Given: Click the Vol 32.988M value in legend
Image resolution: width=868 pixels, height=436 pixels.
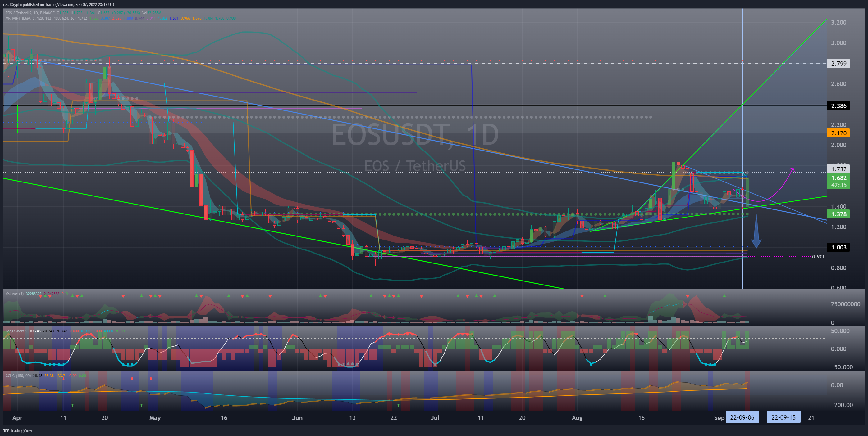Looking at the screenshot, I should [151, 13].
